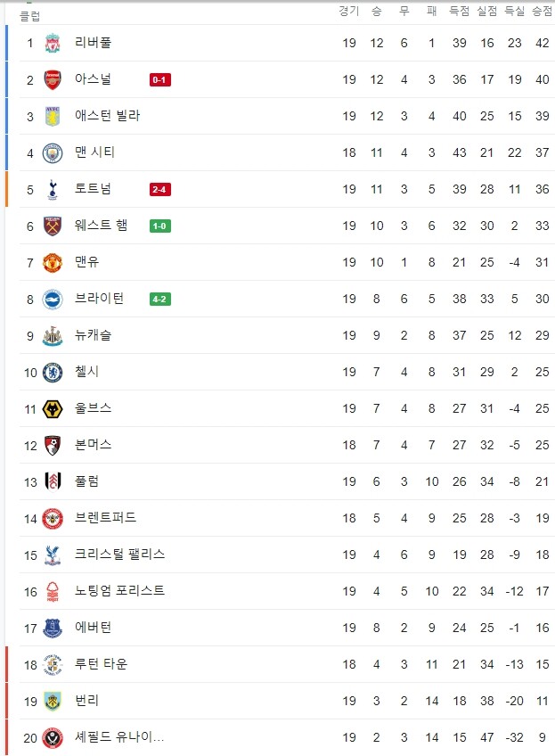Click the Wolves club crest
555x756 pixels.
pos(53,409)
